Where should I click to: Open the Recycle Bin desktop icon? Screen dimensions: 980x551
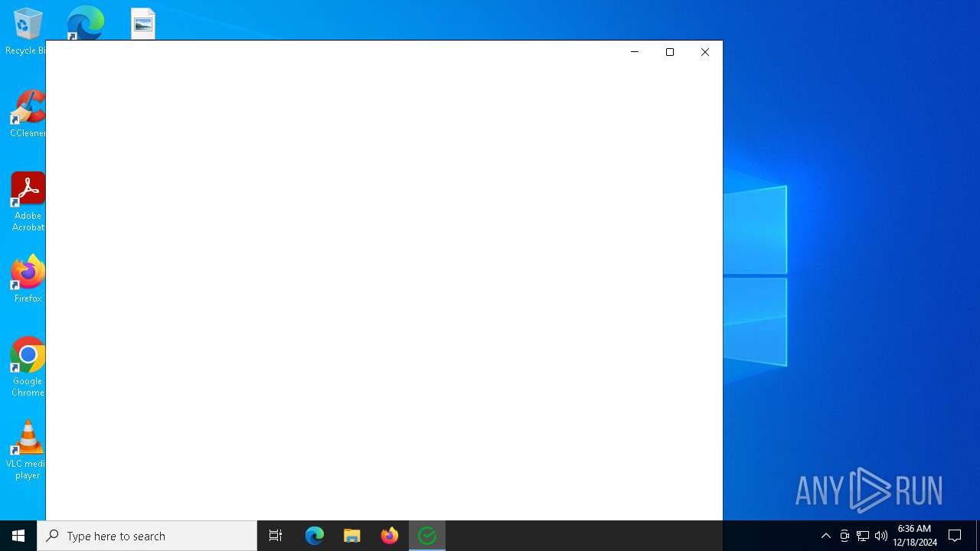coord(26,31)
